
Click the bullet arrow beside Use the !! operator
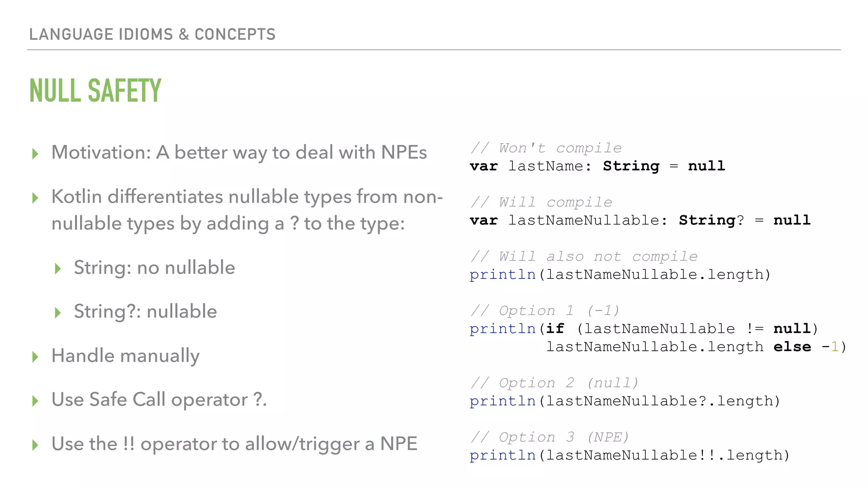point(35,445)
